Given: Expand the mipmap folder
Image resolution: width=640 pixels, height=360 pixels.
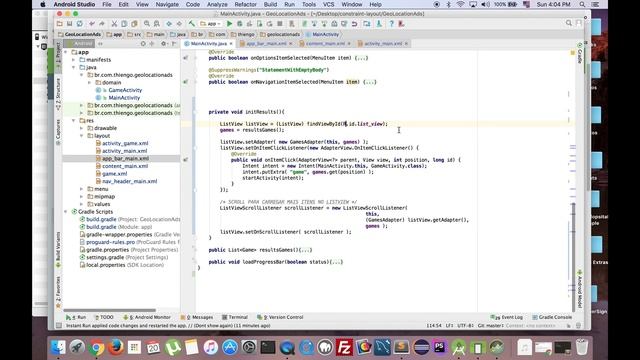Looking at the screenshot, I should coord(82,196).
